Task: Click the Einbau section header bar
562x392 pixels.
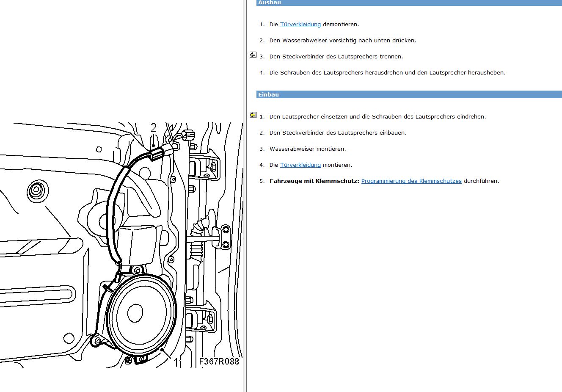Action: pyautogui.click(x=409, y=95)
